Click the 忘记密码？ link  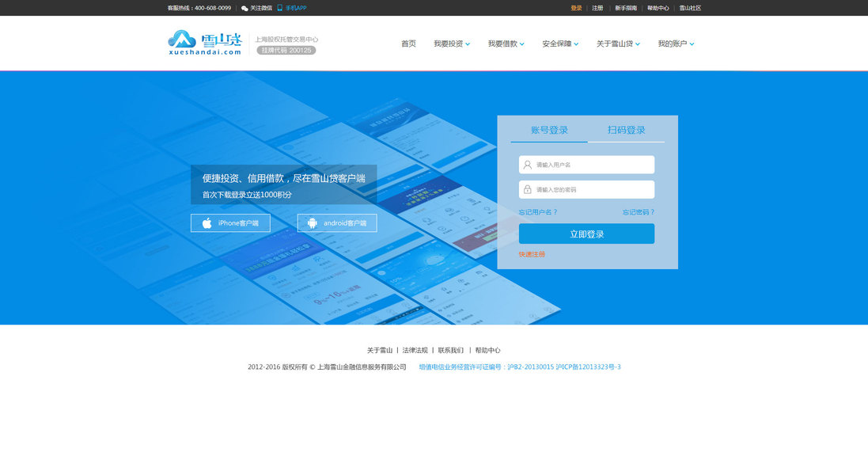coord(639,212)
